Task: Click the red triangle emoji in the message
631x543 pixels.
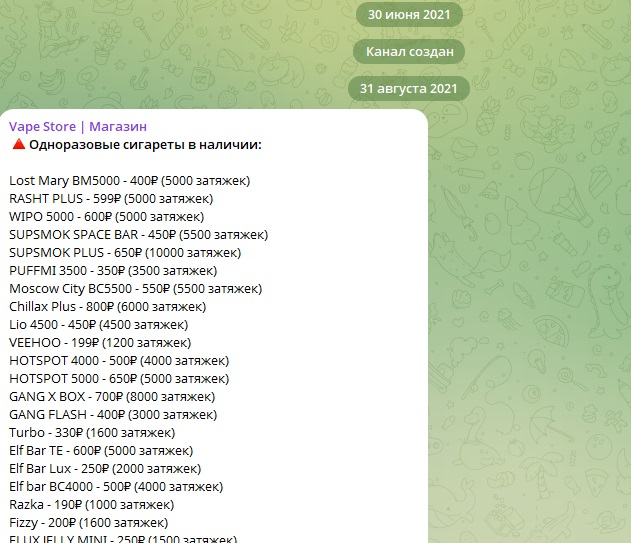Action: point(19,144)
